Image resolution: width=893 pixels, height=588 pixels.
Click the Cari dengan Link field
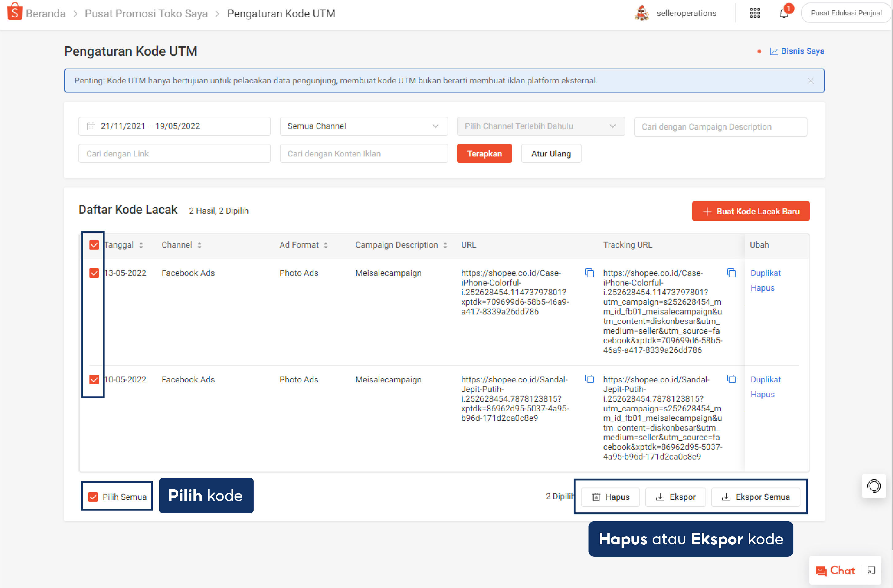(174, 153)
